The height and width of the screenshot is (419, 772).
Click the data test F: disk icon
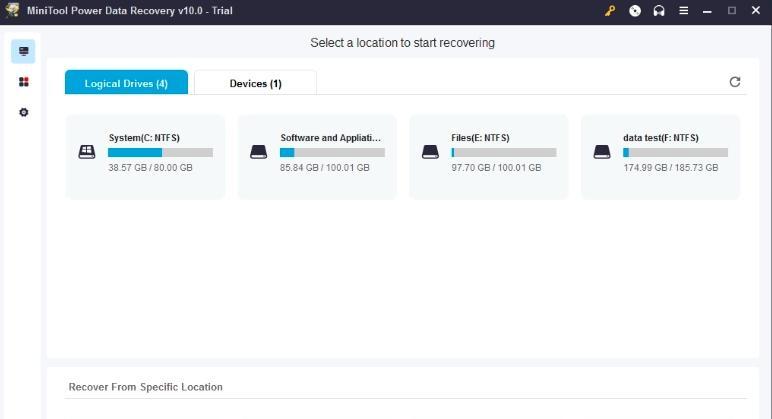click(x=602, y=152)
